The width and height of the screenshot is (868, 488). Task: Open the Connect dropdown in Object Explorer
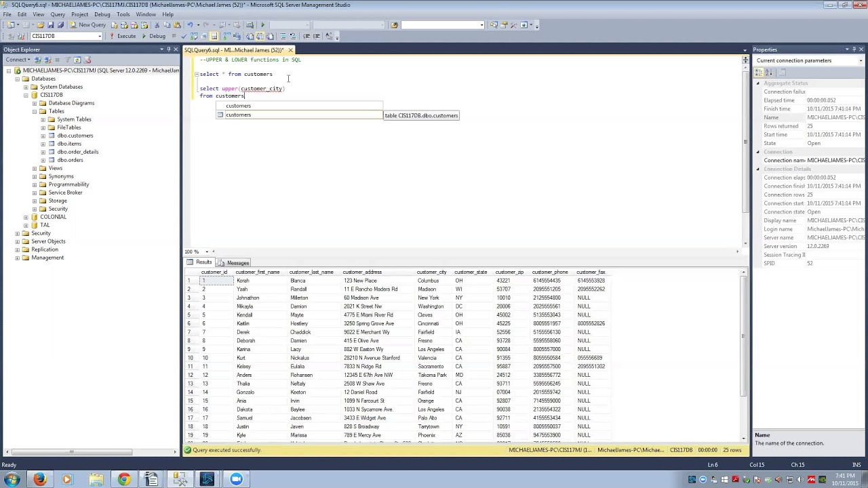pos(18,60)
